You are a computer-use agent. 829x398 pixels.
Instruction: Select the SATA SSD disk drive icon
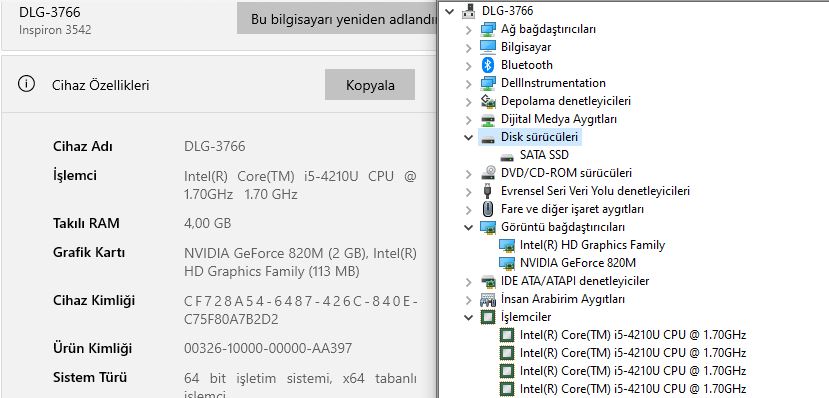coord(506,155)
